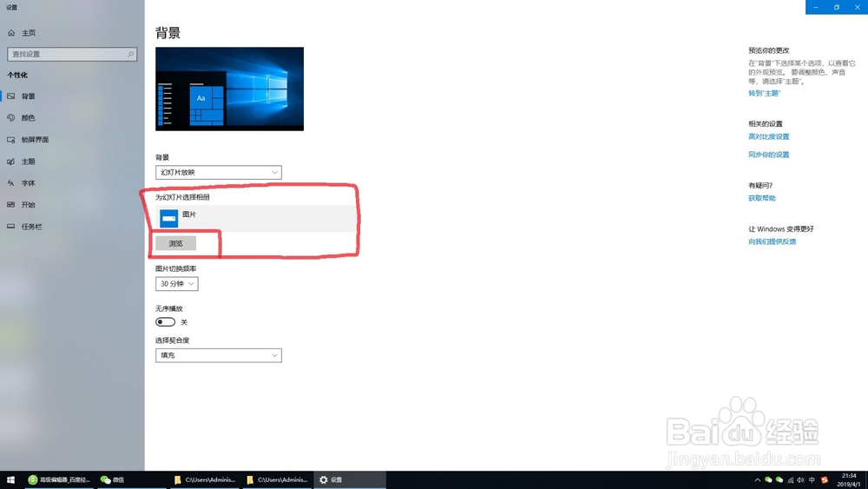Click the desktop background preview image
The width and height of the screenshot is (868, 489).
(229, 89)
